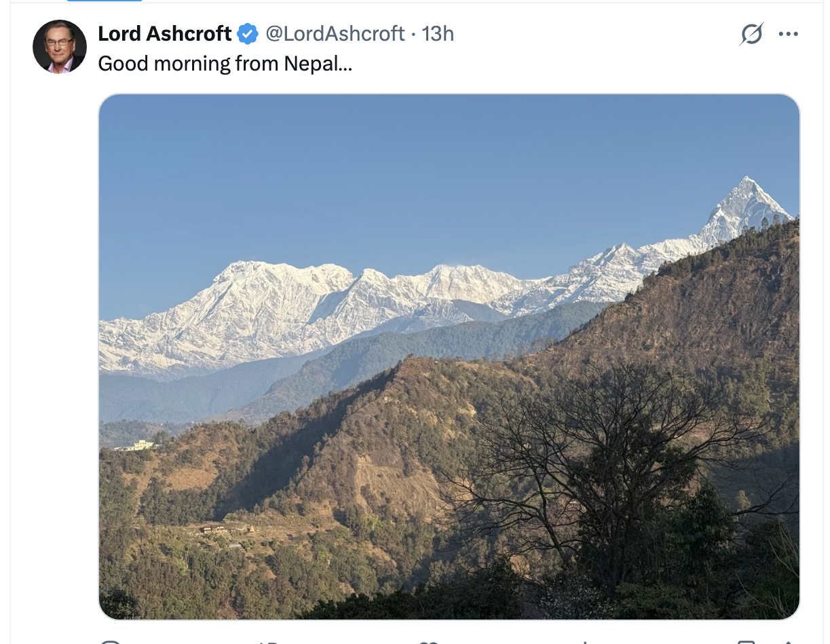Open the "Good morning from Nepal" post text

pyautogui.click(x=225, y=64)
